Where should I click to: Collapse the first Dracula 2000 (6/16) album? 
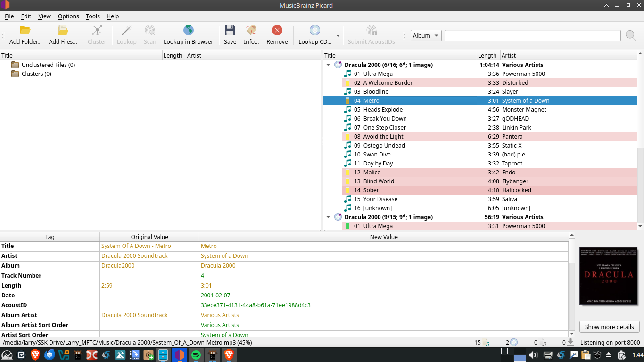coord(329,65)
